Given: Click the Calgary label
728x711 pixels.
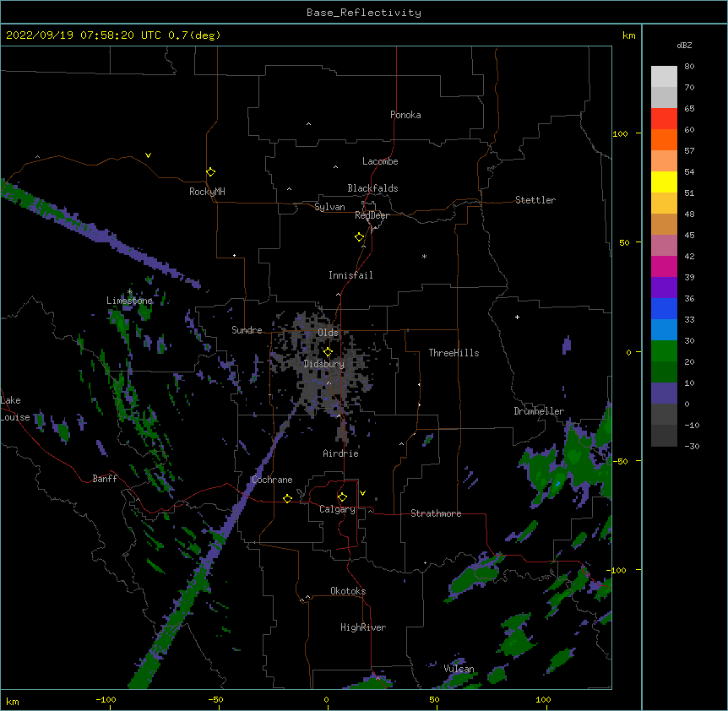Looking at the screenshot, I should tap(337, 509).
